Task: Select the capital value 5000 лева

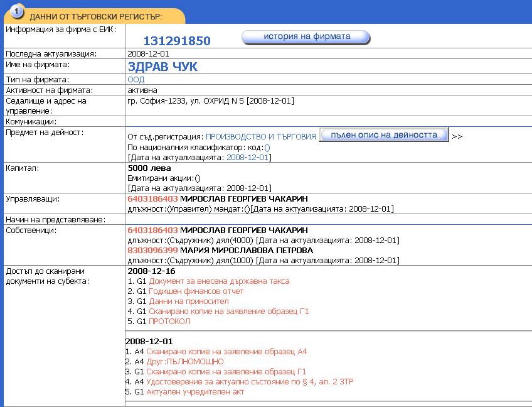Action: [x=149, y=168]
